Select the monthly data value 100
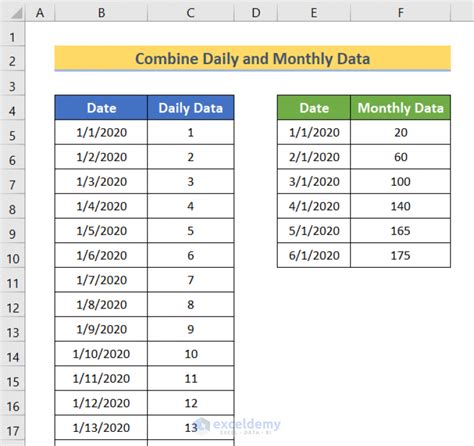Image resolution: width=474 pixels, height=446 pixels. coord(401,182)
